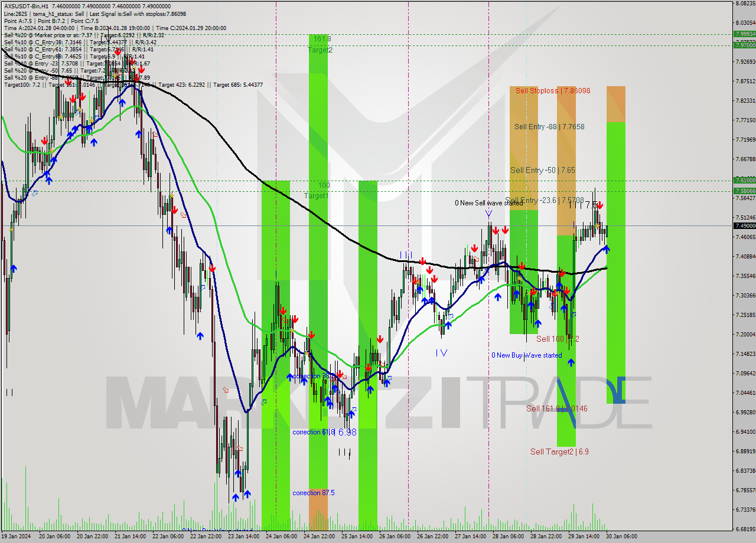
Task: Click the 'I V' wave label
Action: point(441,353)
